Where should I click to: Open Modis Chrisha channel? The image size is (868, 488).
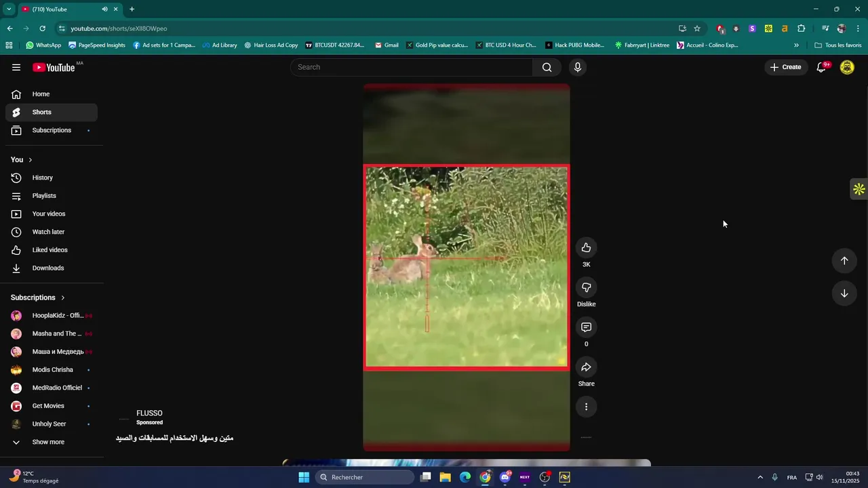point(52,370)
